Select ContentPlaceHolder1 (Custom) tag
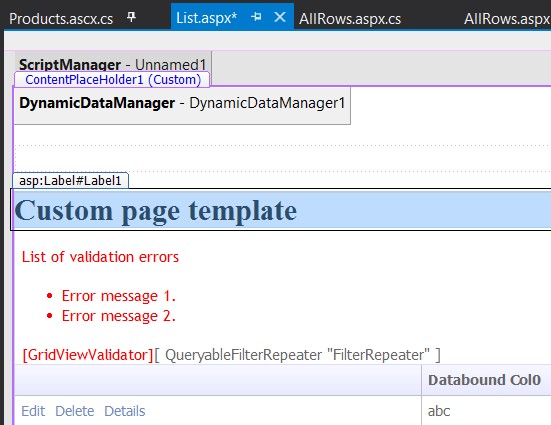Screen dimensions: 551x425 pyautogui.click(x=113, y=80)
